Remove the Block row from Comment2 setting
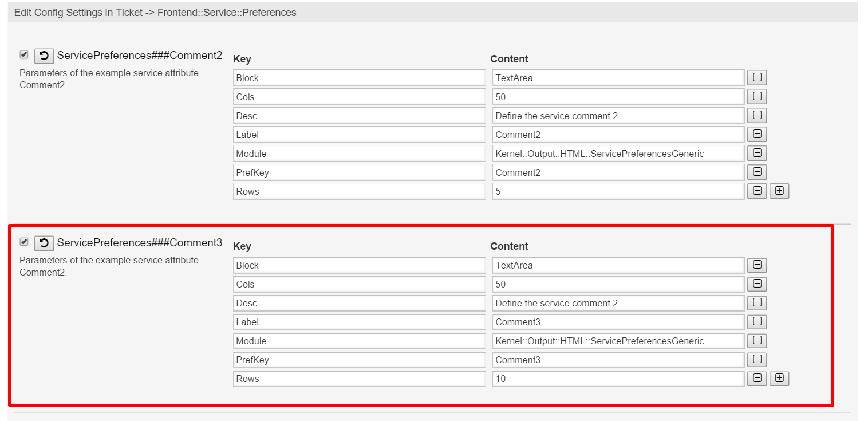 (756, 77)
